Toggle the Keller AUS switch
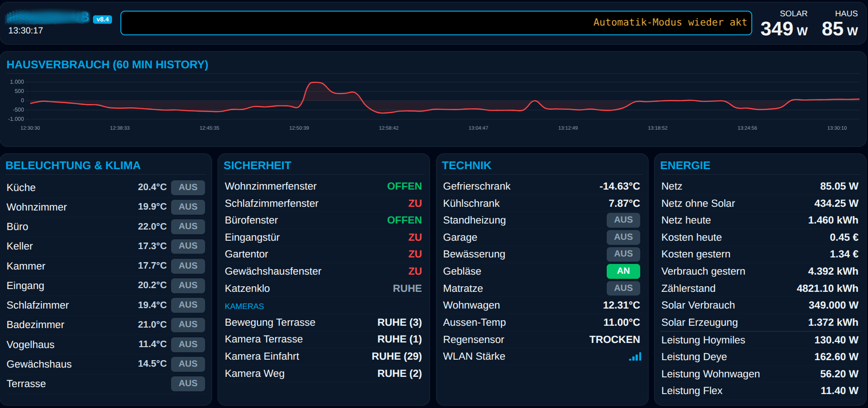Image resolution: width=868 pixels, height=408 pixels. pyautogui.click(x=188, y=246)
